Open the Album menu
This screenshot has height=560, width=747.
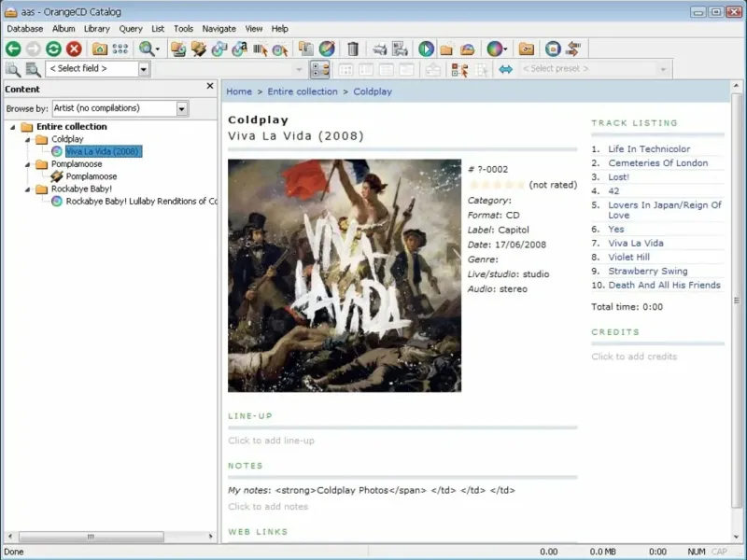[63, 29]
